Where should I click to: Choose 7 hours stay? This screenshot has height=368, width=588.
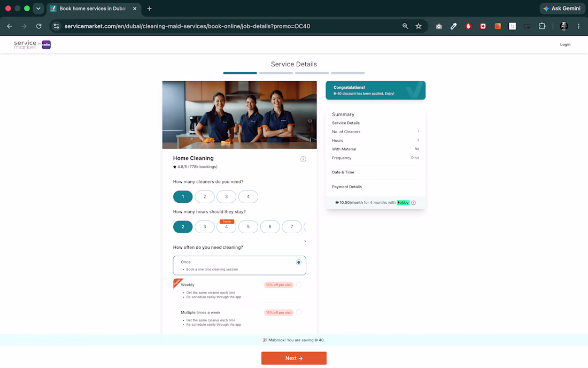(292, 227)
